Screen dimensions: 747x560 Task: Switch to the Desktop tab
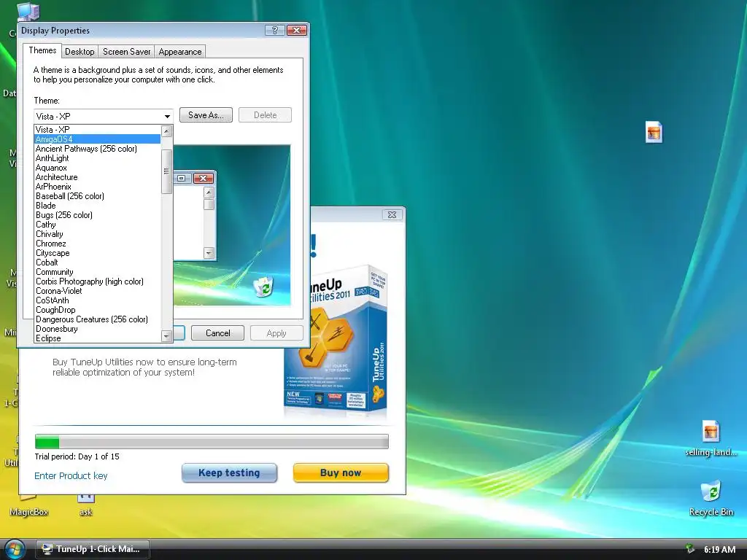tap(80, 52)
